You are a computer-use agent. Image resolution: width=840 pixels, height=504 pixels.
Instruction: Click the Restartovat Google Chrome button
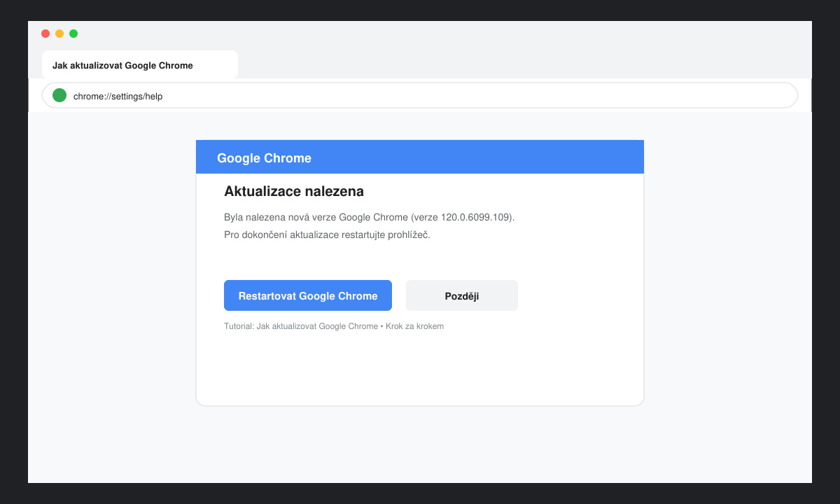pyautogui.click(x=308, y=295)
